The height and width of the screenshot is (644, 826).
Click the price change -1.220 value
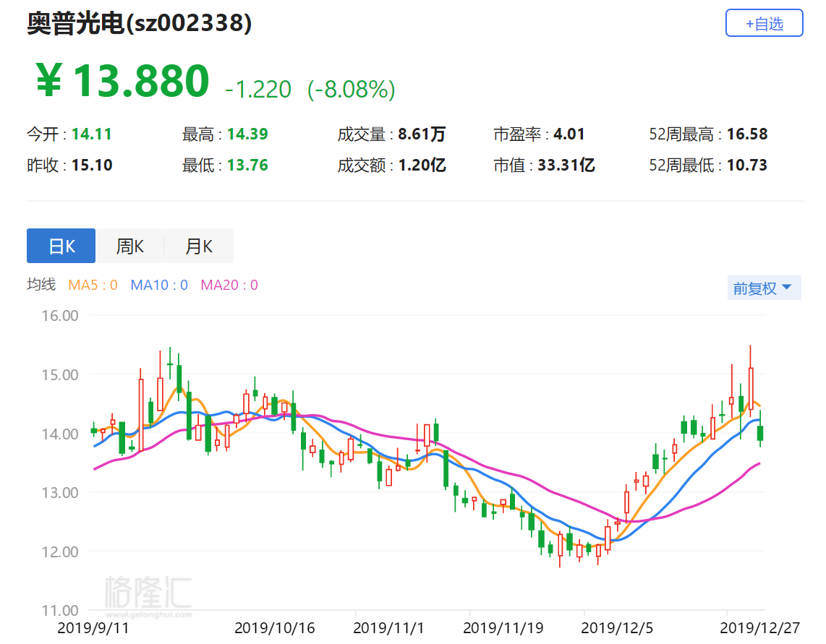[x=258, y=90]
